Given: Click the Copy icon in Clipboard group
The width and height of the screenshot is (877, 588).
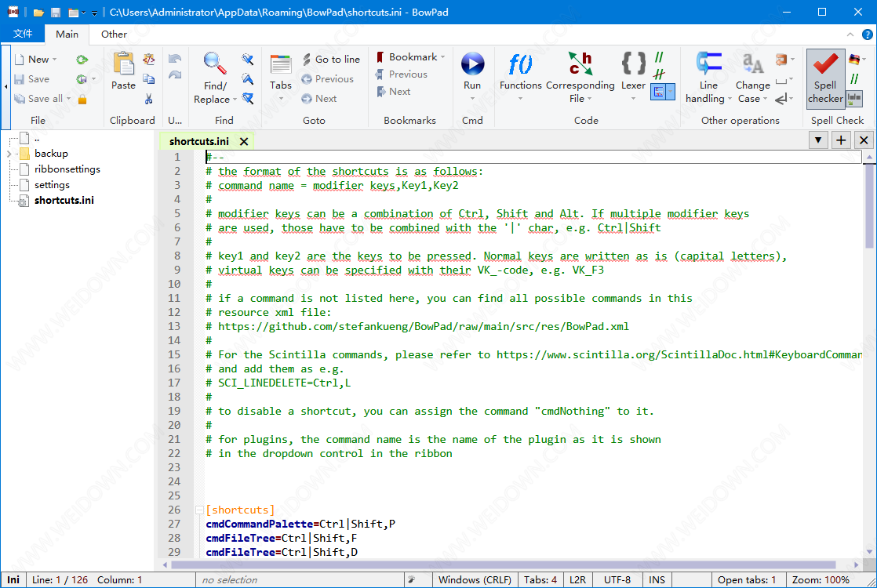Looking at the screenshot, I should pyautogui.click(x=149, y=79).
